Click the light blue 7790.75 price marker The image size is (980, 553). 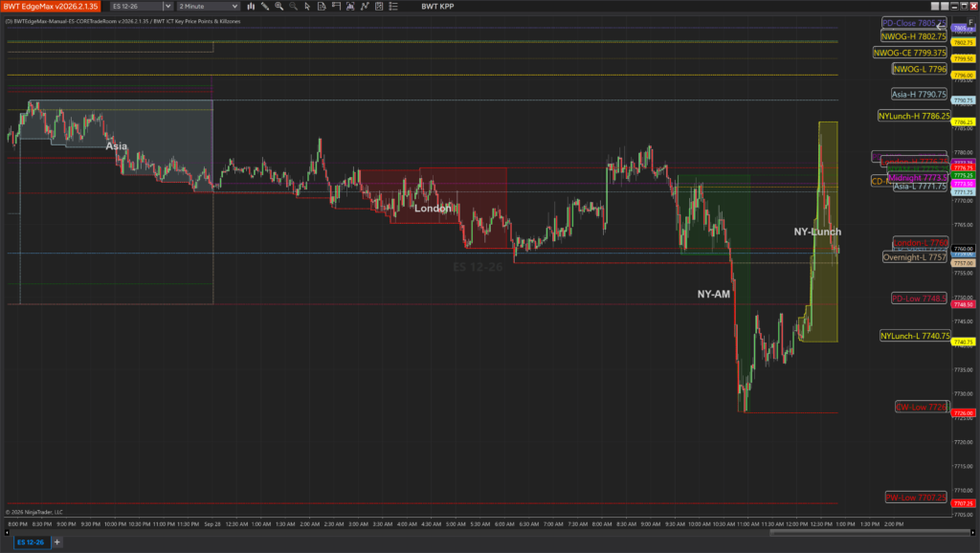point(963,100)
